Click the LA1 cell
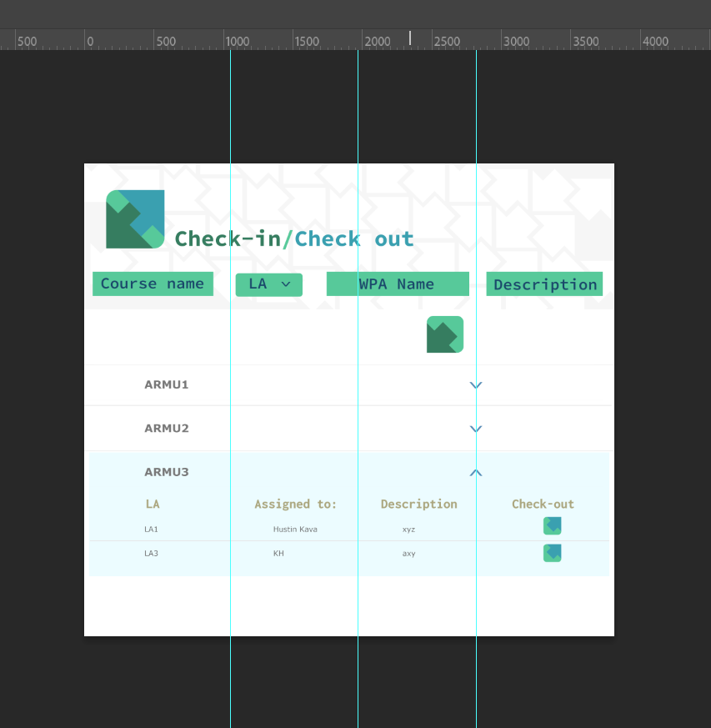 (x=152, y=530)
